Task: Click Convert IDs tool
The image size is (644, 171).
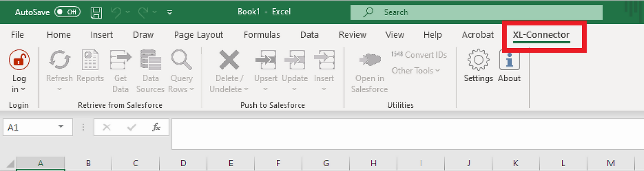Action: 419,55
